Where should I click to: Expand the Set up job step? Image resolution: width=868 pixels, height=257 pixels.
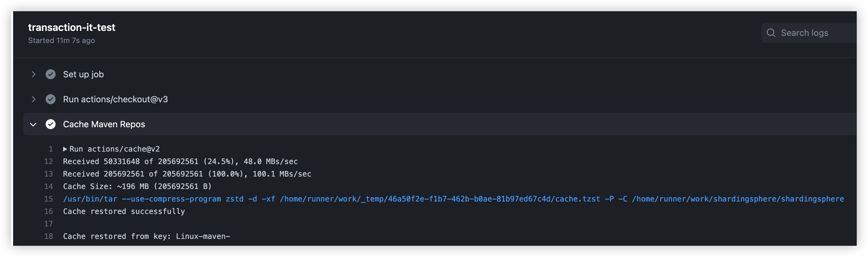click(33, 74)
